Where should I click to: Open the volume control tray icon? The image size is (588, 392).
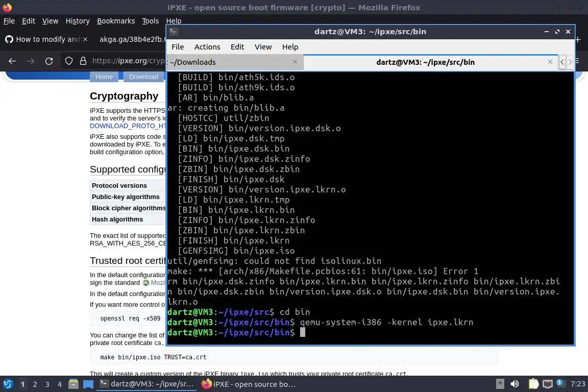pos(515,384)
